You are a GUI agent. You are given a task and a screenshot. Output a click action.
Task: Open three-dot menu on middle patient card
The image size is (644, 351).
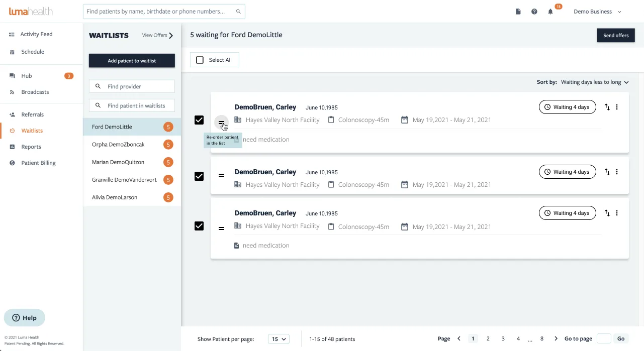(x=617, y=172)
